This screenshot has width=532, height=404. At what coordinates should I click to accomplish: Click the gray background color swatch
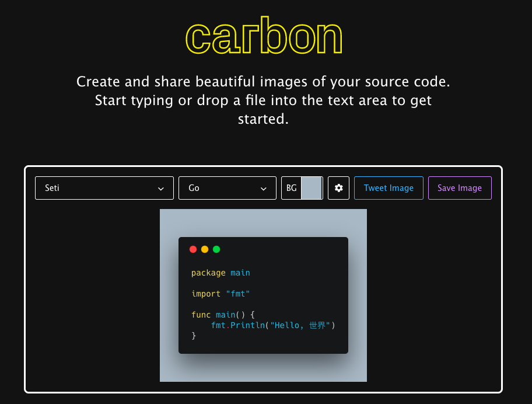tap(311, 188)
